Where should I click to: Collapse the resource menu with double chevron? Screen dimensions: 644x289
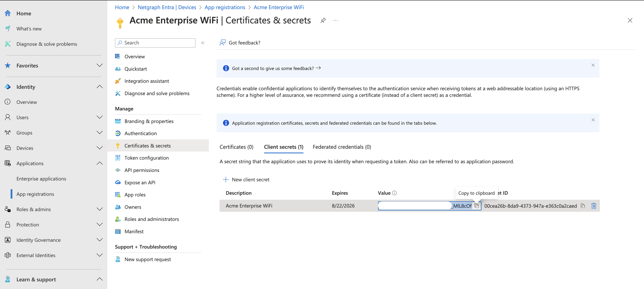(x=203, y=43)
